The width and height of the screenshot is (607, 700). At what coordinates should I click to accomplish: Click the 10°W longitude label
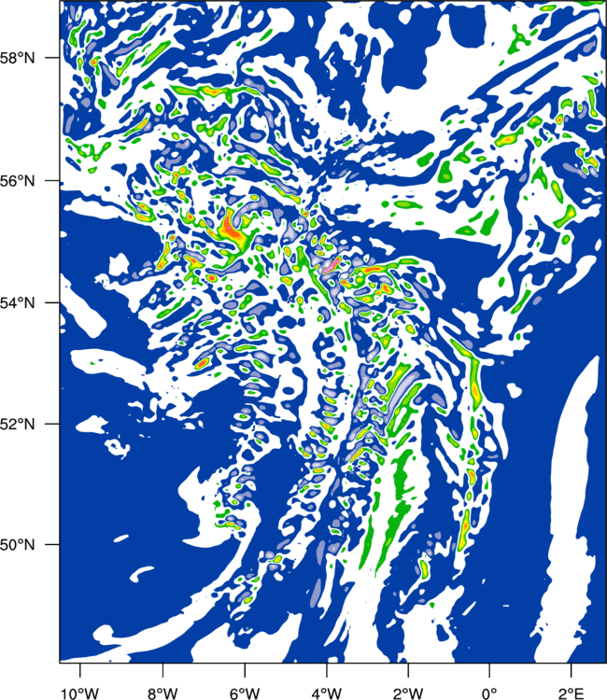[x=80, y=693]
